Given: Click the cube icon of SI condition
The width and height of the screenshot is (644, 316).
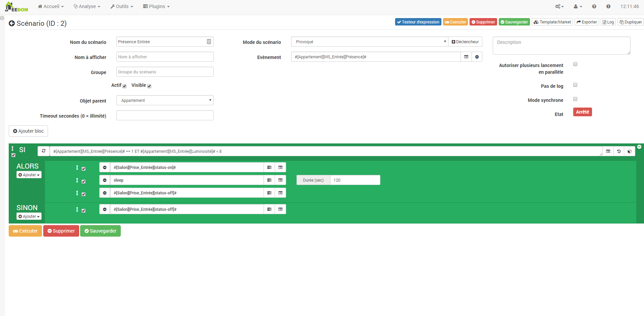Looking at the screenshot, I should click(x=630, y=151).
